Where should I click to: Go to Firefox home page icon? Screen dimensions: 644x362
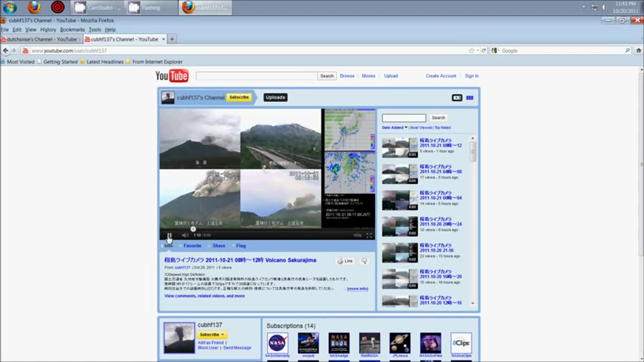(x=638, y=51)
